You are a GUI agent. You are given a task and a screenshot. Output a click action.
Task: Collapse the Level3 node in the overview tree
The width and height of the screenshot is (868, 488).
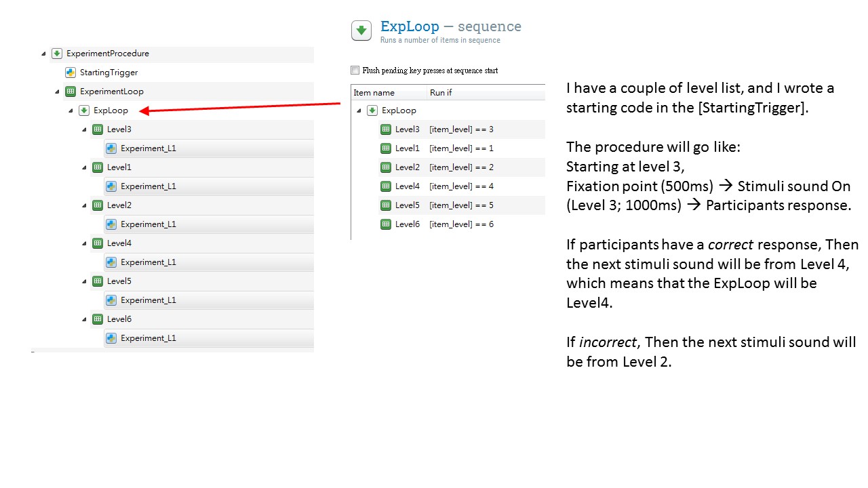point(85,129)
